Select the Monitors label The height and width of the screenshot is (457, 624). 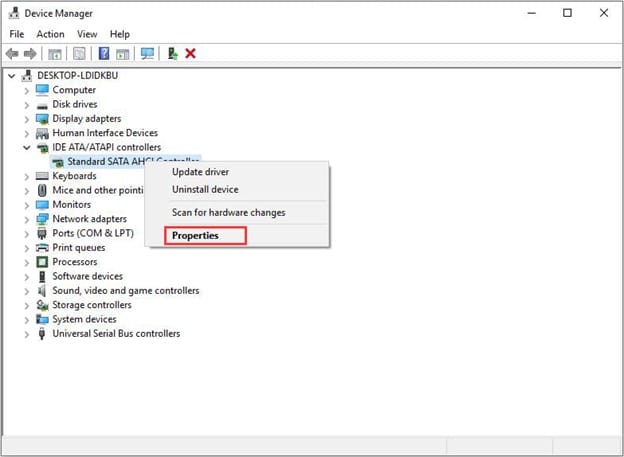point(72,205)
